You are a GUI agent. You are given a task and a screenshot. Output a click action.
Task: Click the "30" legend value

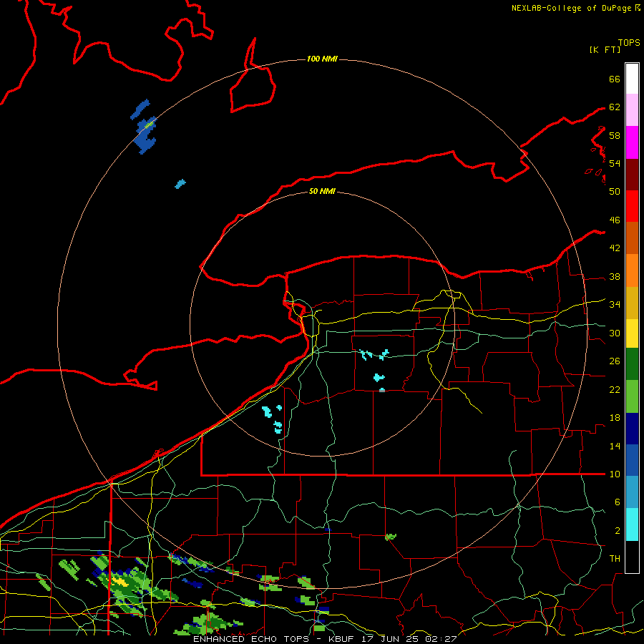[x=615, y=333]
